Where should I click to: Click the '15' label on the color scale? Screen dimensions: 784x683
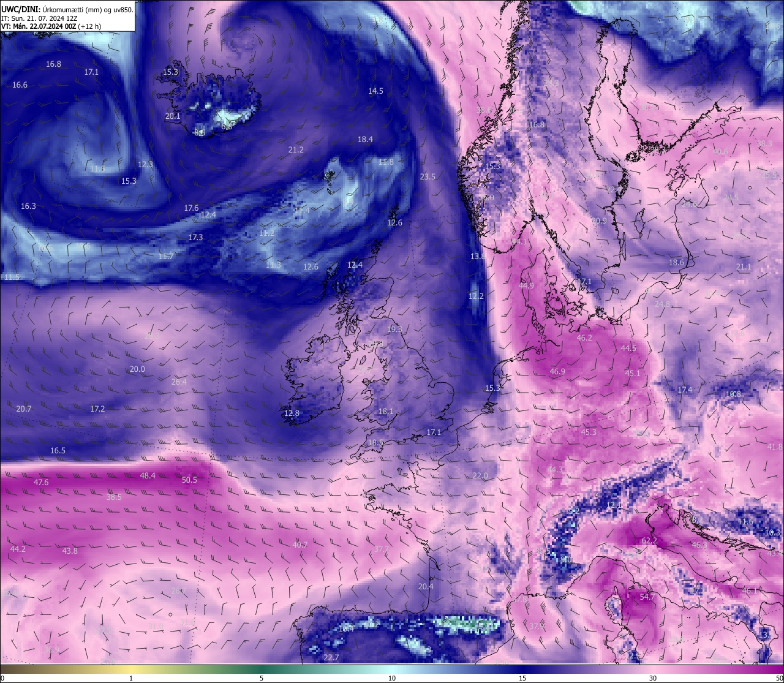522,678
